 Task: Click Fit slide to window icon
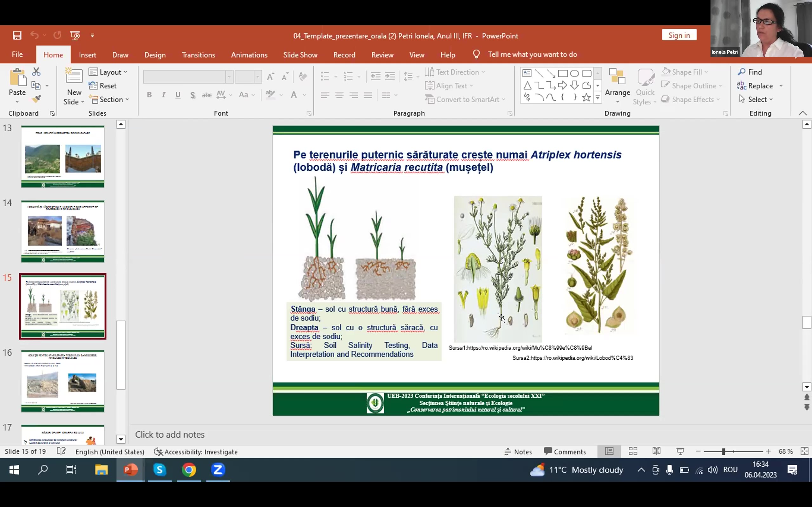point(804,451)
